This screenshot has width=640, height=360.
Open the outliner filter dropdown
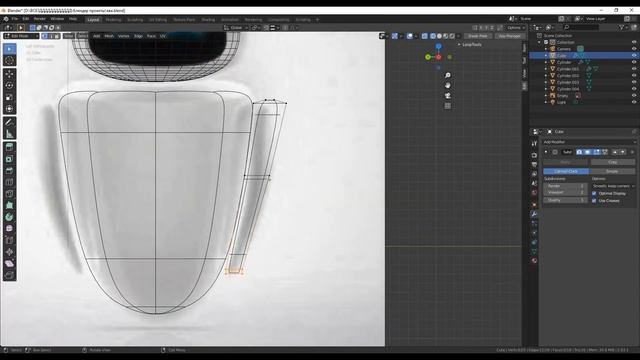click(x=623, y=27)
